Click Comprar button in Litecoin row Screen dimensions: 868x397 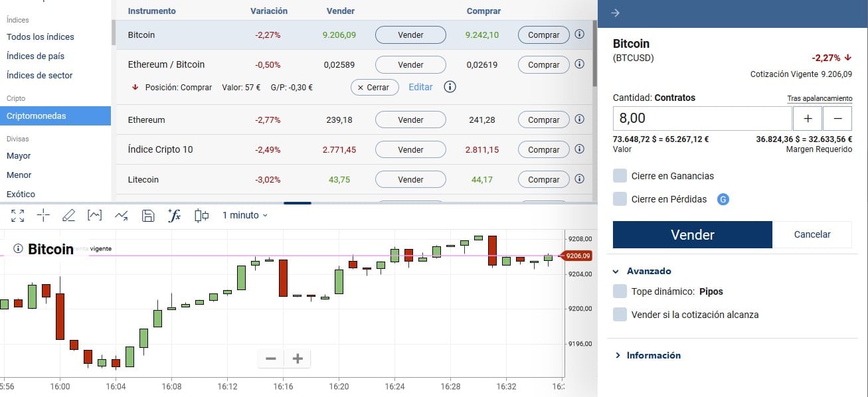[544, 179]
